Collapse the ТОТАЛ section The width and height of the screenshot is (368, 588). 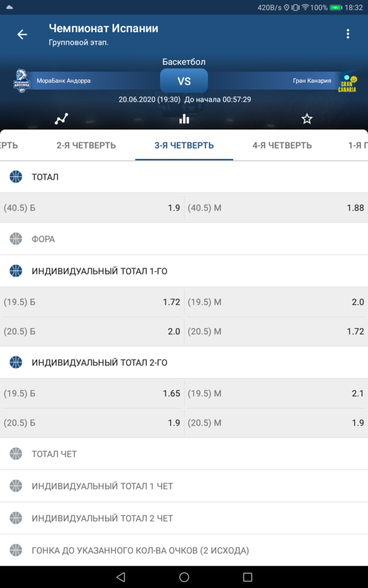point(184,177)
